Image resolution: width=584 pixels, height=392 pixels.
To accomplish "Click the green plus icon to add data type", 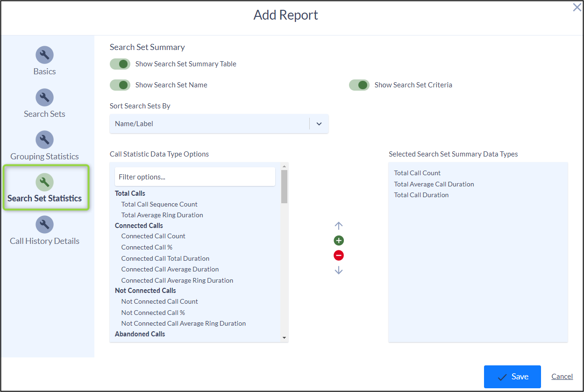I will pyautogui.click(x=338, y=240).
